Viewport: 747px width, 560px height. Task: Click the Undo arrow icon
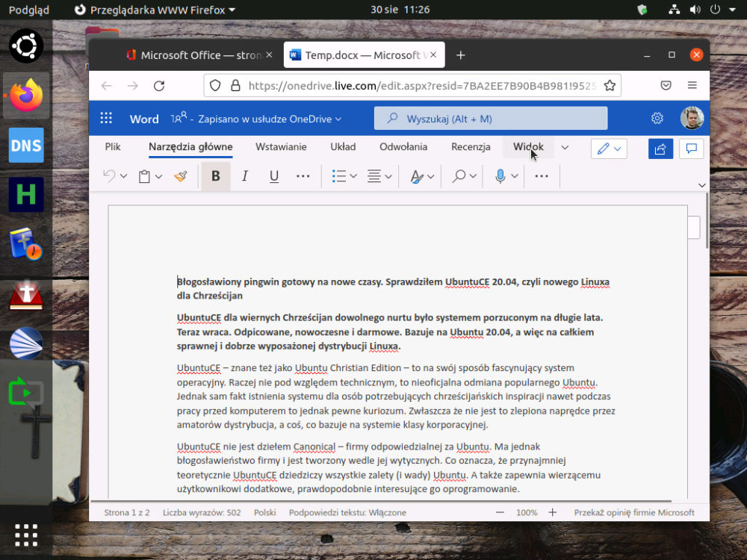coord(109,176)
